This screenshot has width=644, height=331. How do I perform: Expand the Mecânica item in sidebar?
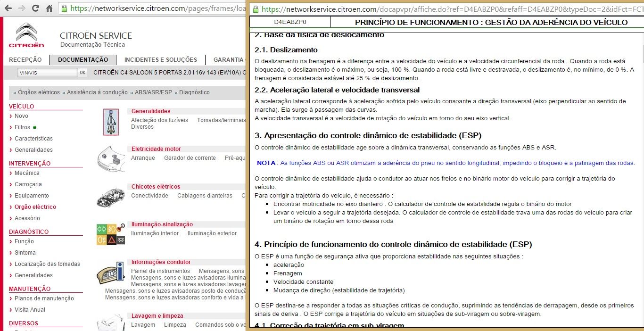[x=27, y=173]
